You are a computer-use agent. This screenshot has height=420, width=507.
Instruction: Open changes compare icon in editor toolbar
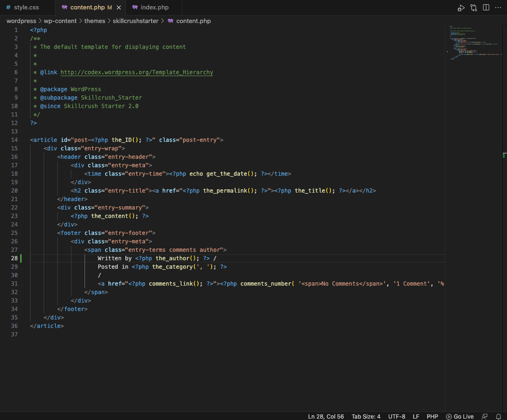tap(474, 8)
